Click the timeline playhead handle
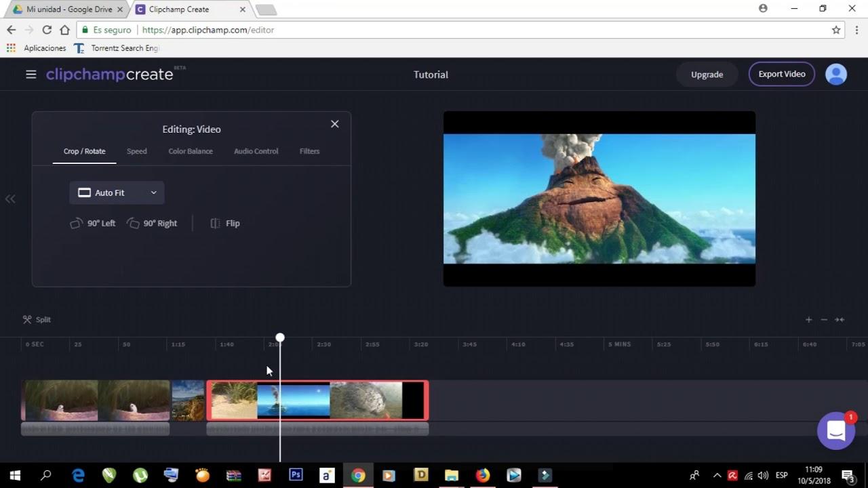868x488 pixels. click(x=280, y=338)
